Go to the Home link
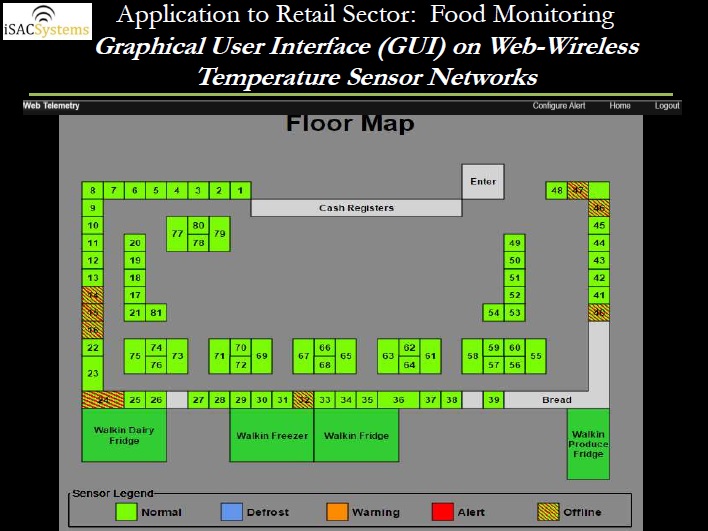708x531 pixels. (620, 106)
